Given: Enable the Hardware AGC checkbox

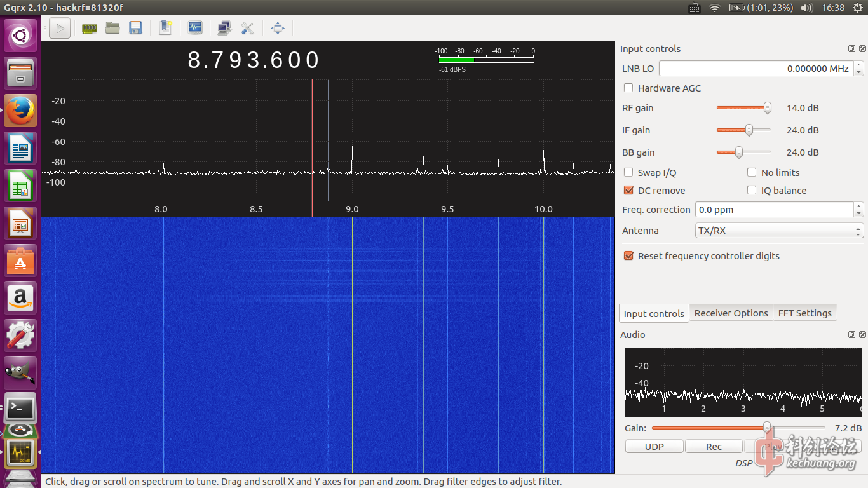Looking at the screenshot, I should [628, 88].
